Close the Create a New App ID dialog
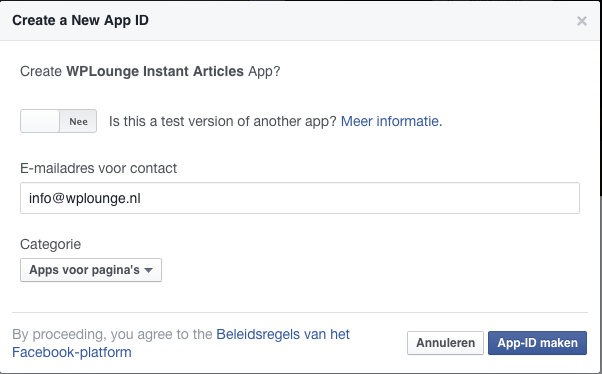Image resolution: width=602 pixels, height=374 pixels. pyautogui.click(x=582, y=21)
